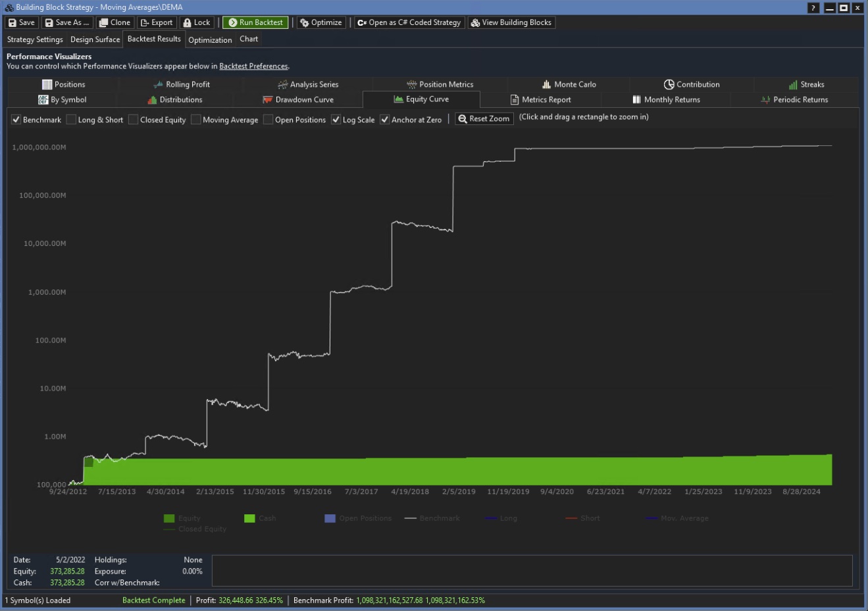Switch to the Drawdown Curve tab
The image size is (868, 611).
pos(298,100)
